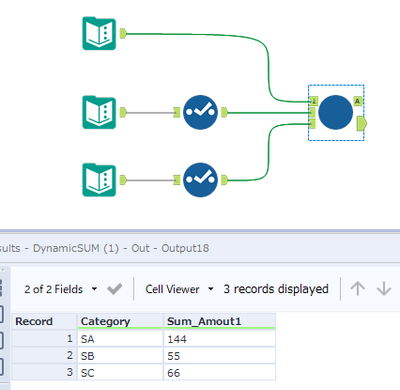
Task: Select the cell containing SB
Action: 120,356
